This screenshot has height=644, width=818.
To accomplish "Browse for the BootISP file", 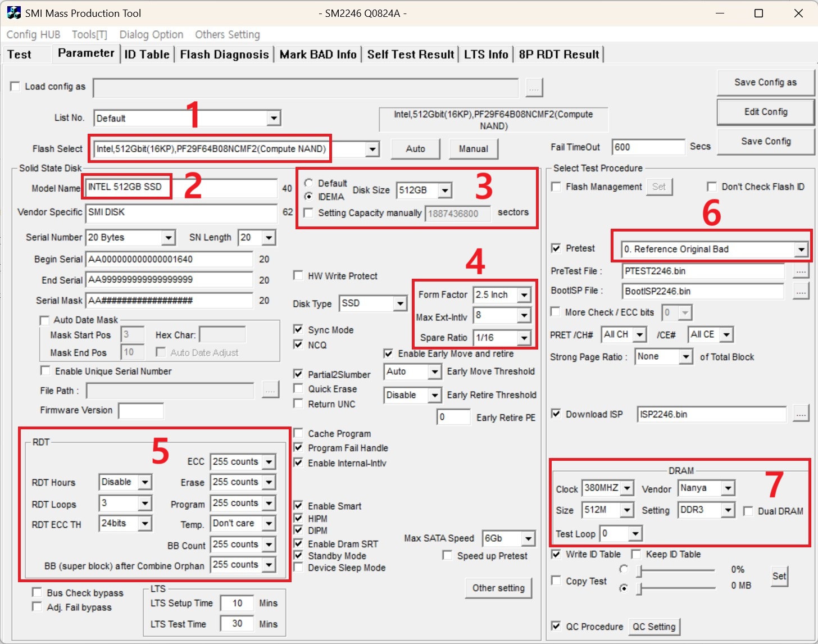I will 801,291.
